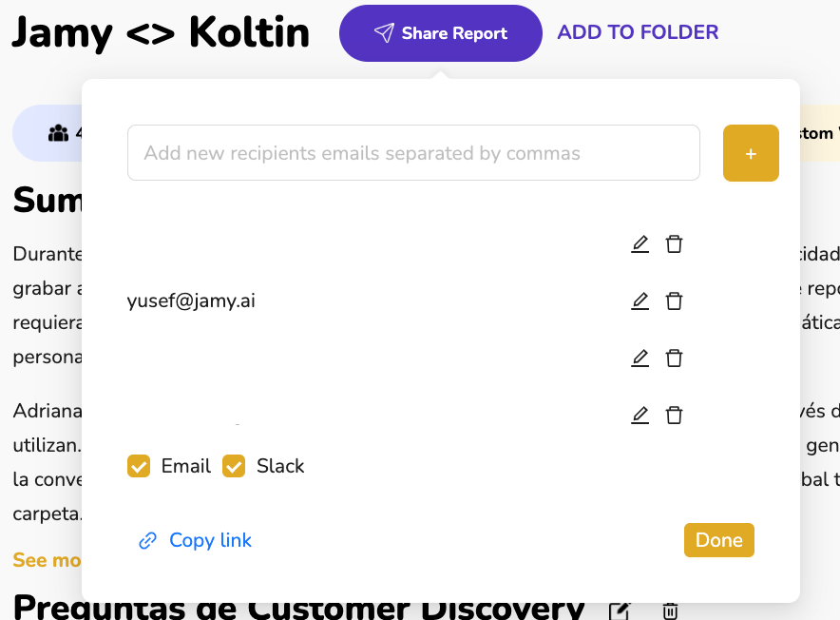The width and height of the screenshot is (840, 620).
Task: Disable the Slack sharing checkbox
Action: click(234, 466)
